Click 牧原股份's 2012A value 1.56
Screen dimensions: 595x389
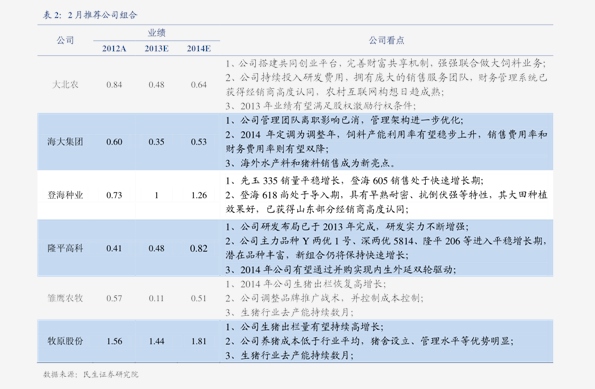click(114, 341)
